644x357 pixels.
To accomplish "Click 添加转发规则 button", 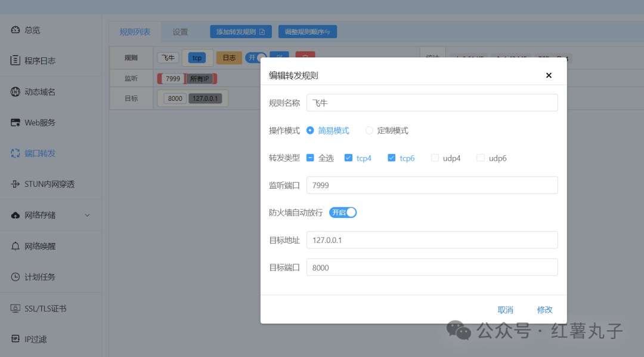I will 241,32.
